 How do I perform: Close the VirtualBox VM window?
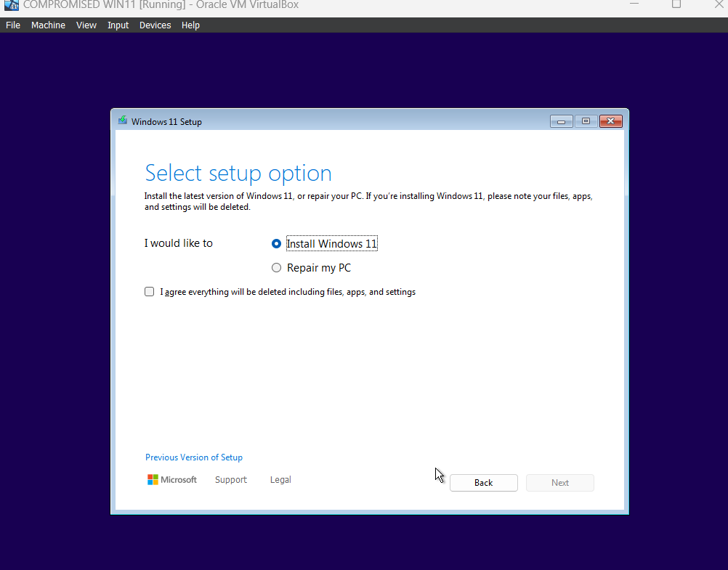(719, 4)
